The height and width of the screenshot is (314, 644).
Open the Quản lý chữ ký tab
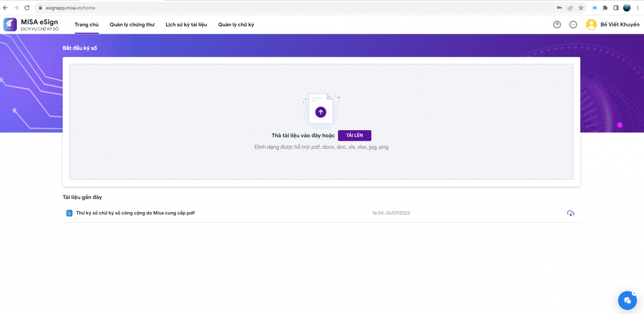point(236,24)
